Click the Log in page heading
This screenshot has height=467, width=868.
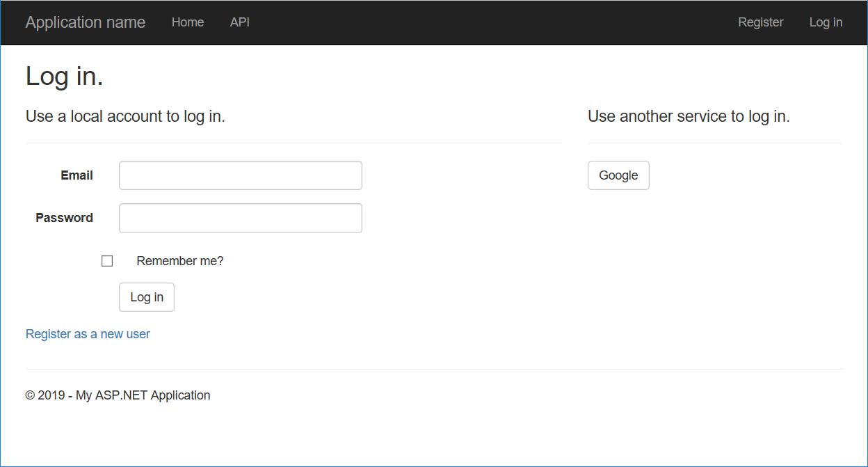click(64, 76)
